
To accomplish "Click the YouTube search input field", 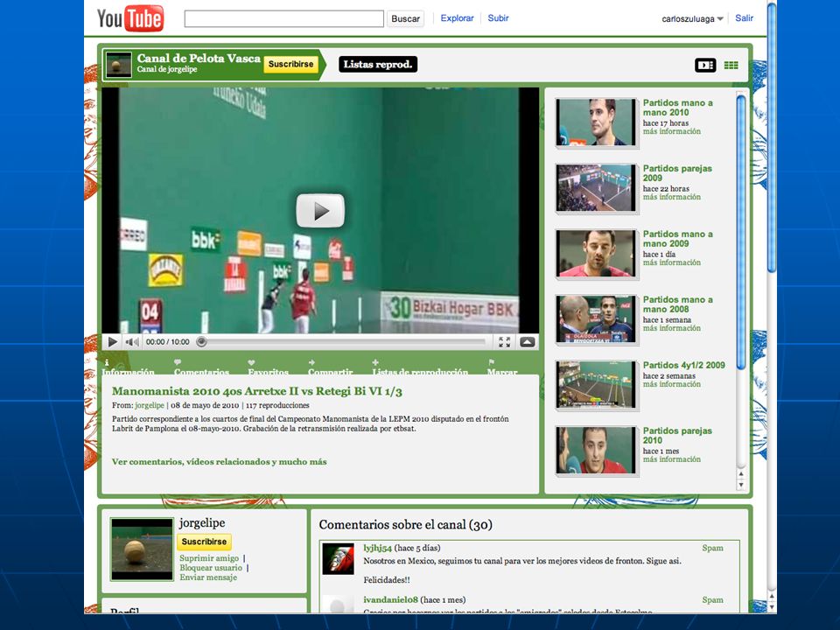I will tap(283, 18).
